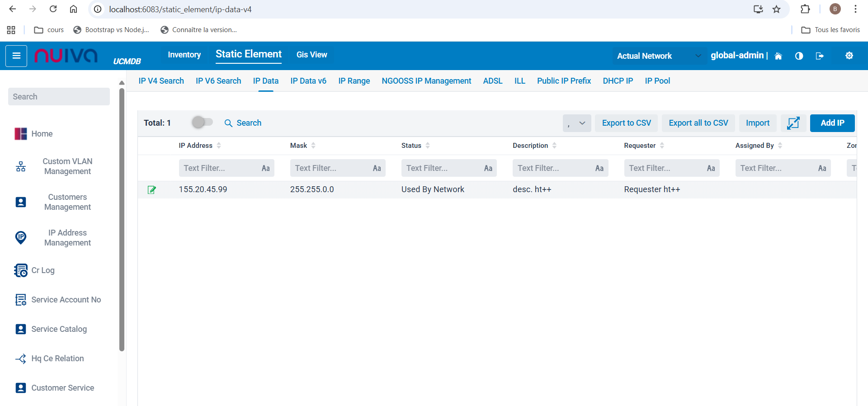The image size is (868, 406).
Task: Open the Gis View menu
Action: (311, 55)
